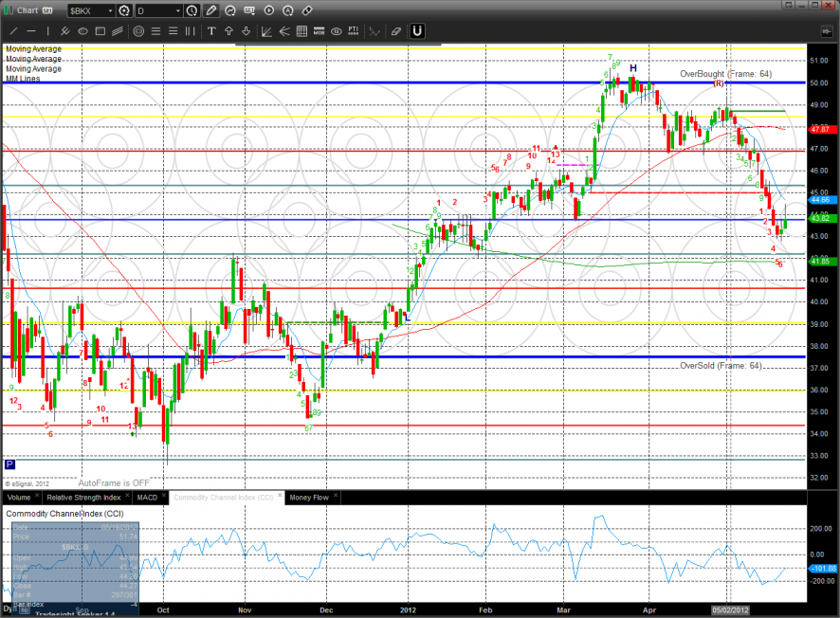Viewport: 840px width, 618px height.
Task: Click the 05/02/2012 date marker
Action: point(729,609)
